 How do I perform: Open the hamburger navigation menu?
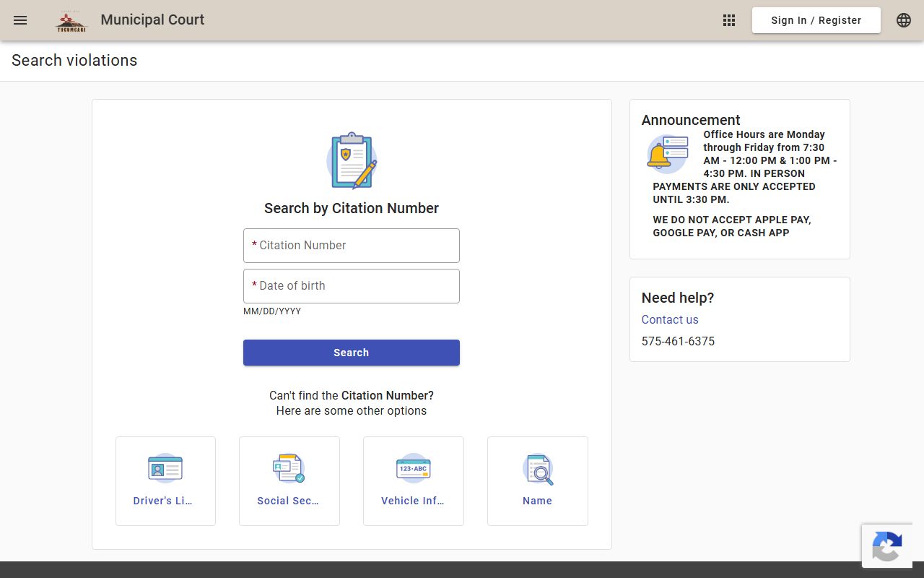20,20
